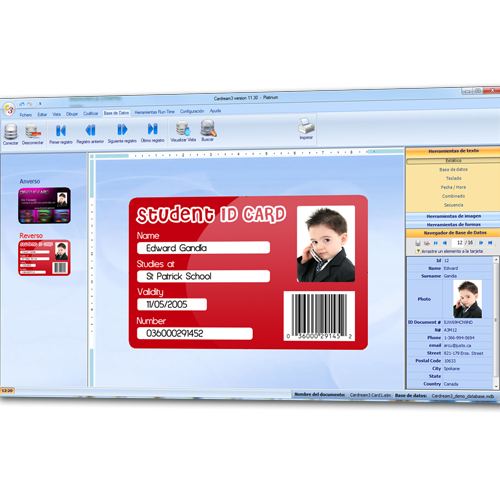The height and width of the screenshot is (500, 500).
Task: Click the Desconectar database icon
Action: (33, 134)
